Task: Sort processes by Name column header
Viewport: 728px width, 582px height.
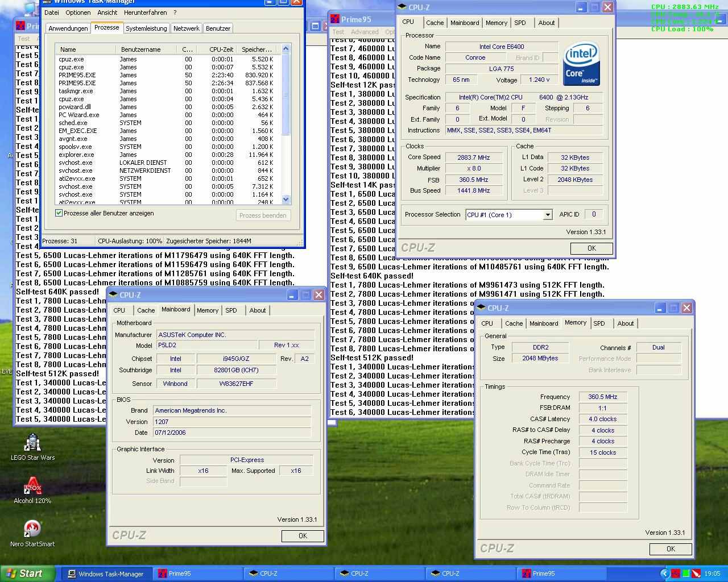Action: coord(85,49)
